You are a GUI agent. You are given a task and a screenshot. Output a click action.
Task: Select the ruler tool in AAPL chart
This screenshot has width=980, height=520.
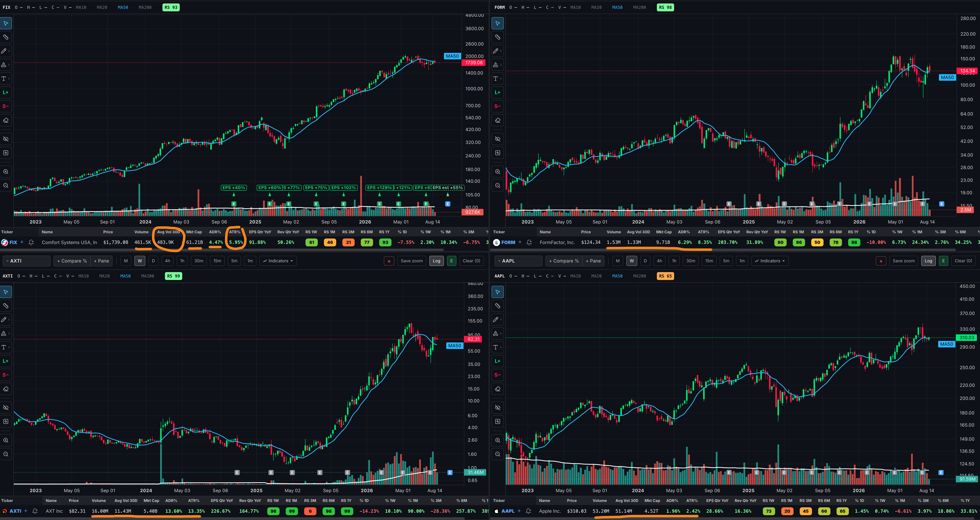tap(498, 306)
